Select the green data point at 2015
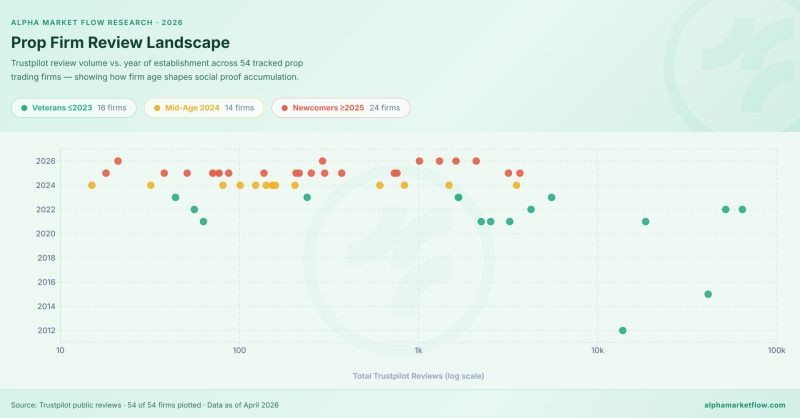 (708, 294)
